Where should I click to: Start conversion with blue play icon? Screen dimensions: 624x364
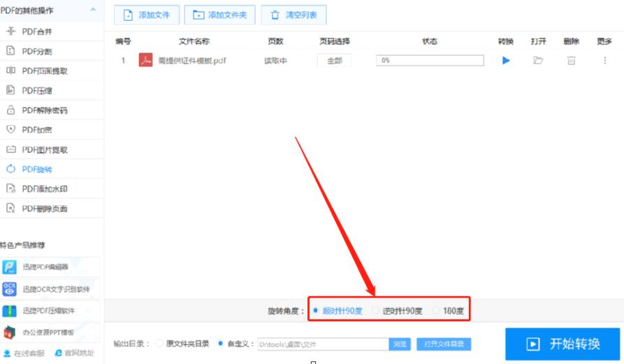click(506, 61)
